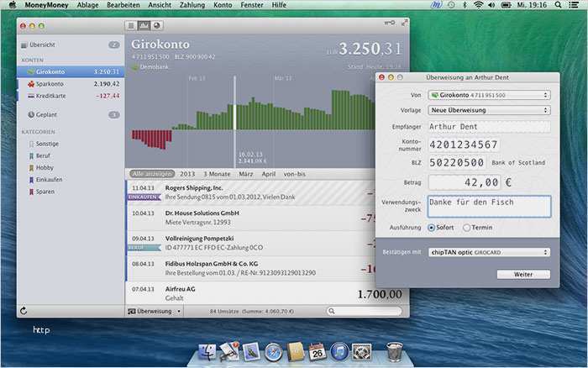Click the lock key icon in main window toolbar
Viewport: 588px width, 368px height.
pos(390,23)
